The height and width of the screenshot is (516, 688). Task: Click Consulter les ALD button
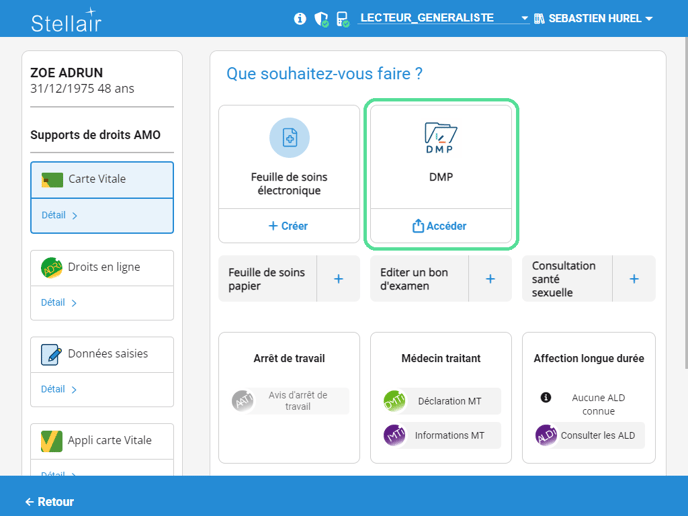tap(589, 435)
